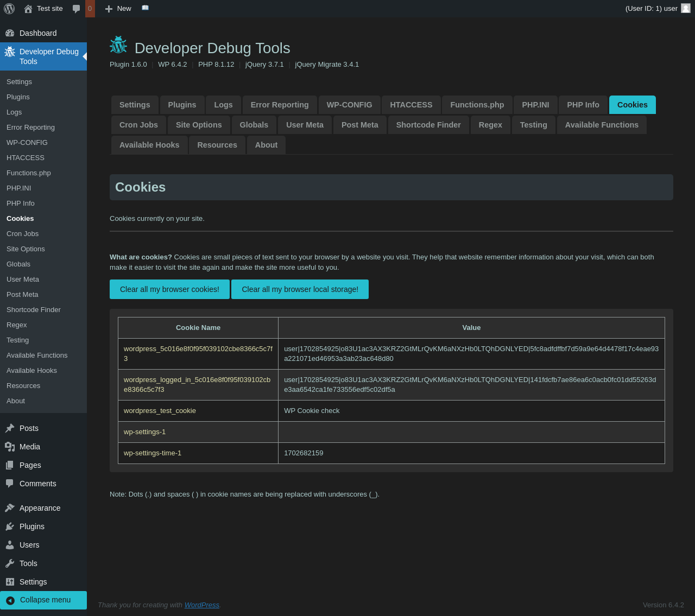
Task: Clear all my browser local storage
Action: tap(300, 289)
